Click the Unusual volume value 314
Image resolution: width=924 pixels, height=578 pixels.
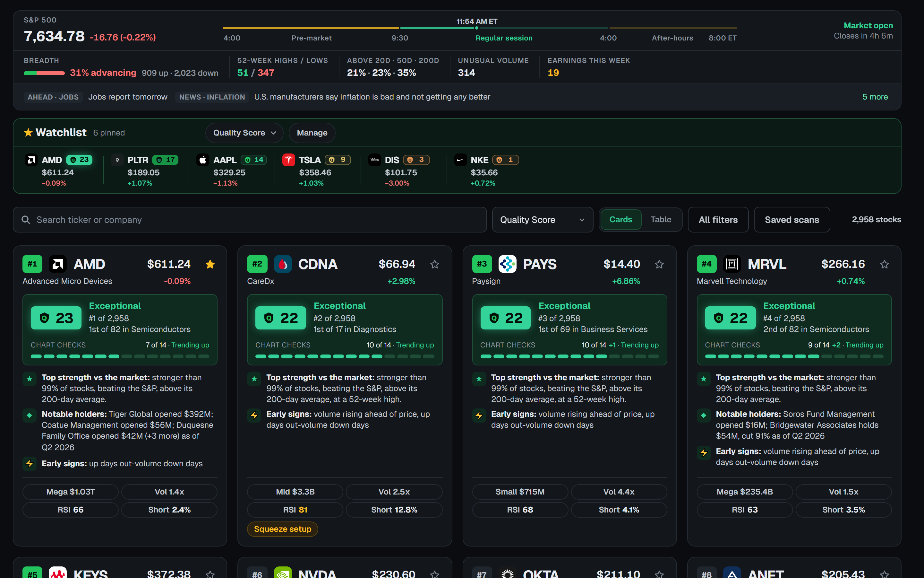click(466, 73)
